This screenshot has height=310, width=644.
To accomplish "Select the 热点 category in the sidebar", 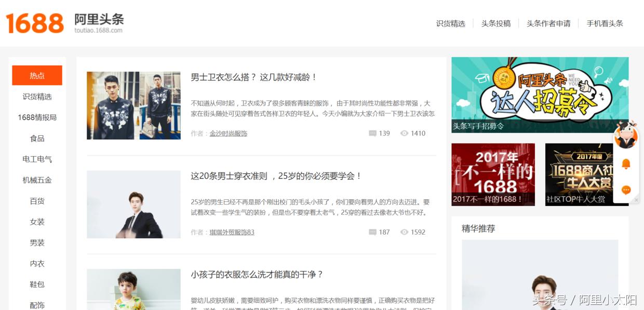I will [37, 75].
